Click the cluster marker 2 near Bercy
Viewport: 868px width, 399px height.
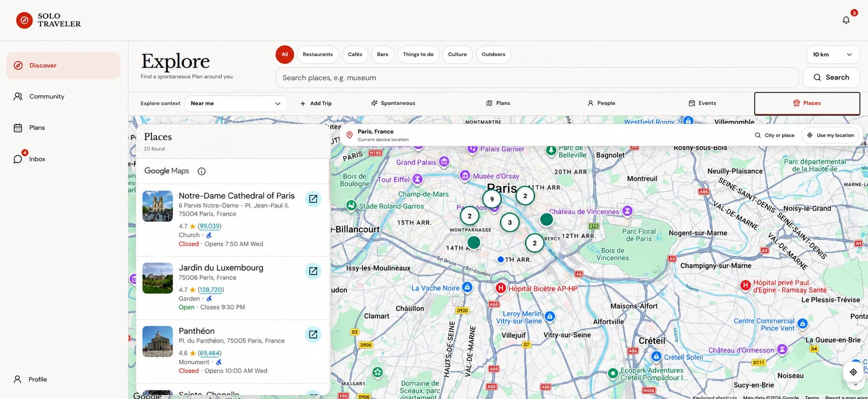coord(535,243)
